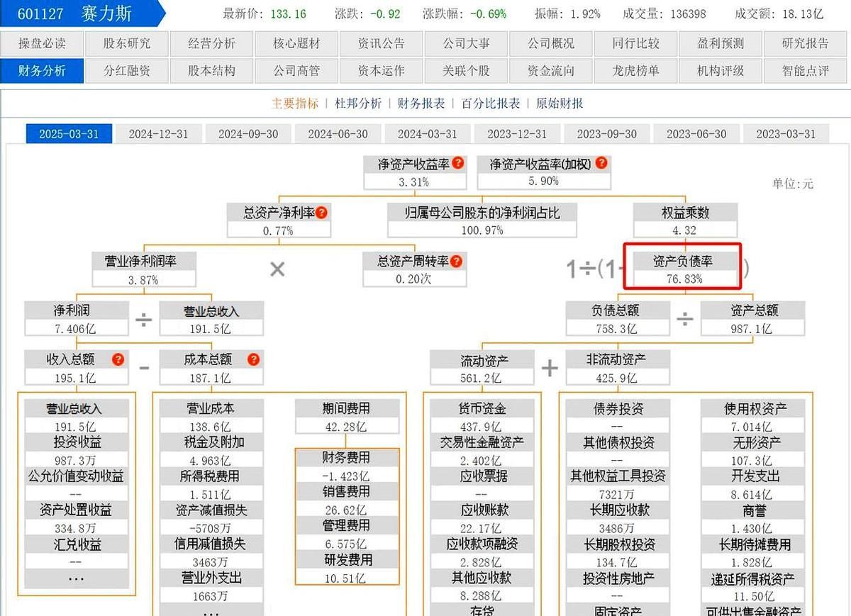Viewport: 851px width, 616px height.
Task: Click the 601127 赛力斯 stock title
Action: (x=76, y=13)
